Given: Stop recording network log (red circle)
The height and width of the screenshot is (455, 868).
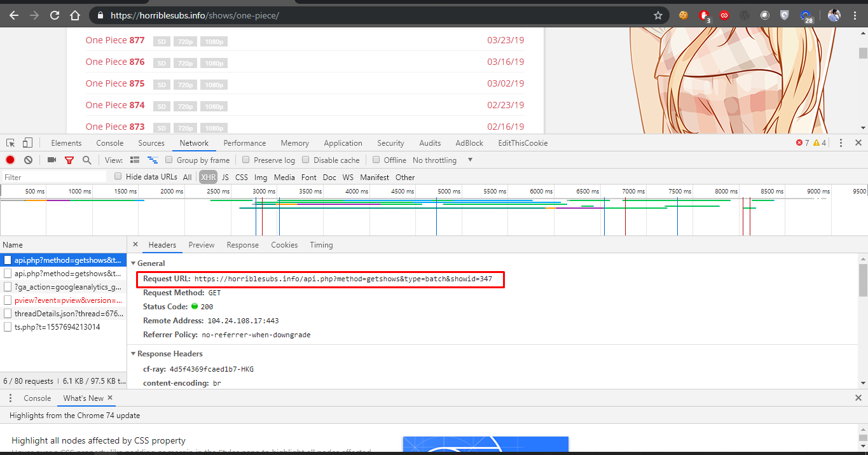Looking at the screenshot, I should pyautogui.click(x=10, y=160).
